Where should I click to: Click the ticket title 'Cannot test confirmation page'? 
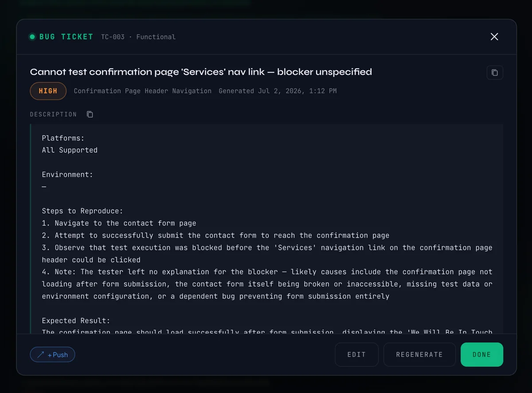[201, 72]
